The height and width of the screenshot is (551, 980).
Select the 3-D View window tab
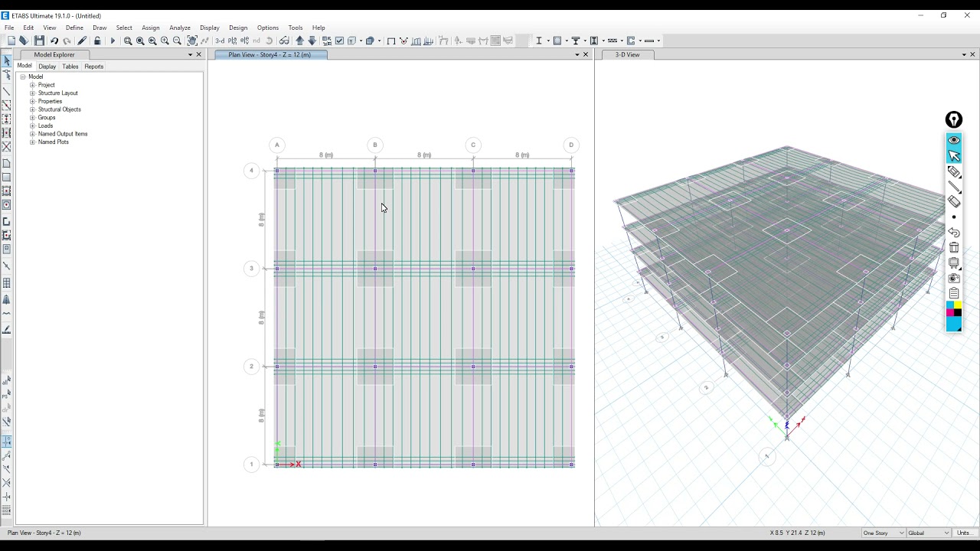(627, 54)
